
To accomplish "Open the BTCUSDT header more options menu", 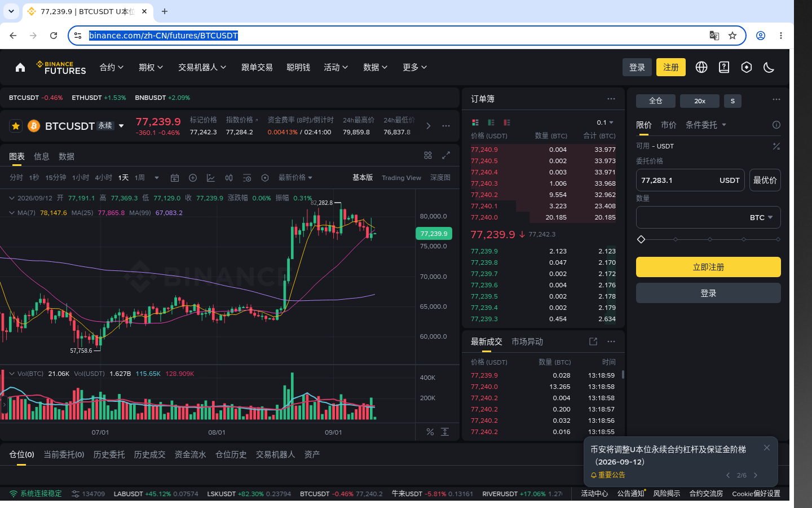I will [446, 126].
